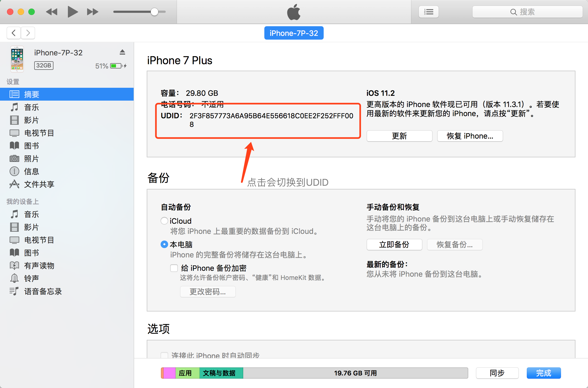Click the film strip icon under 我的设备上

[14, 227]
